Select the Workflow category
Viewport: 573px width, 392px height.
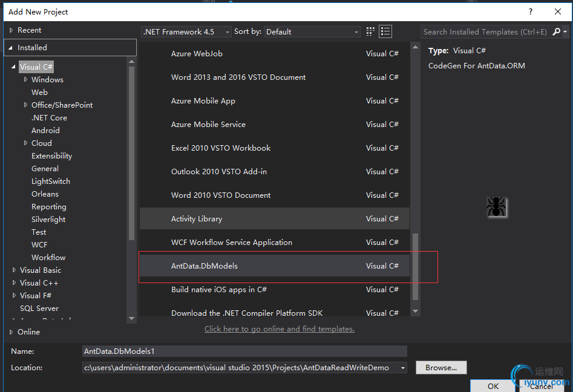point(48,258)
